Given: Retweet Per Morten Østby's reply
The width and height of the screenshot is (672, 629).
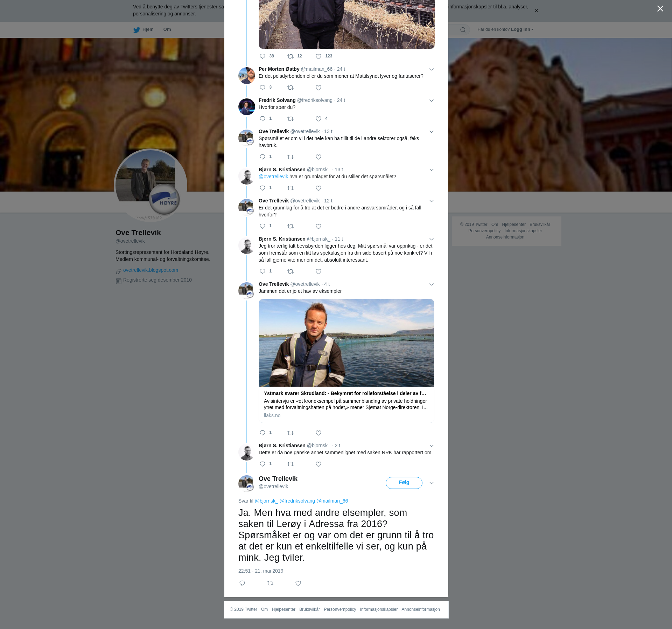Looking at the screenshot, I should click(290, 88).
